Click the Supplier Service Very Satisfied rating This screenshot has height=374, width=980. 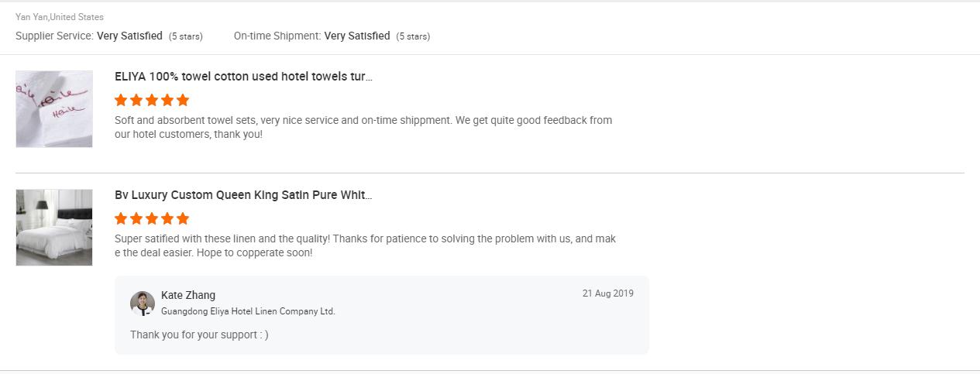[x=129, y=36]
